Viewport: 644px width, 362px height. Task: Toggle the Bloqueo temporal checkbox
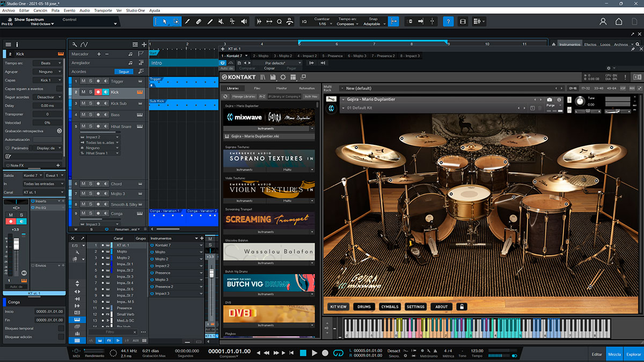point(61,328)
